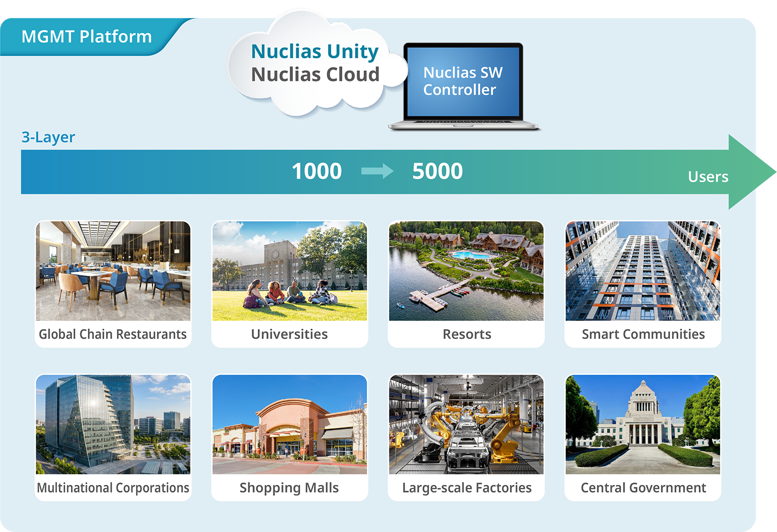This screenshot has width=777, height=532.
Task: Open the Central Government building photo
Action: (643, 424)
